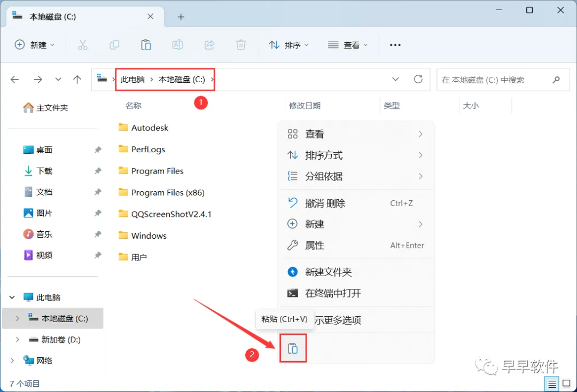Choose 新建文件夹 in context menu
This screenshot has height=392, width=577.
[356, 272]
